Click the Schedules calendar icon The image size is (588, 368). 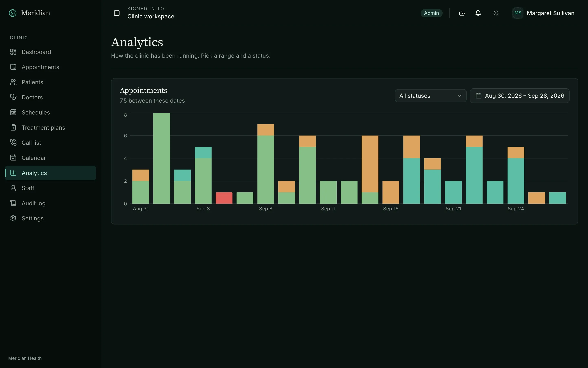click(x=13, y=112)
